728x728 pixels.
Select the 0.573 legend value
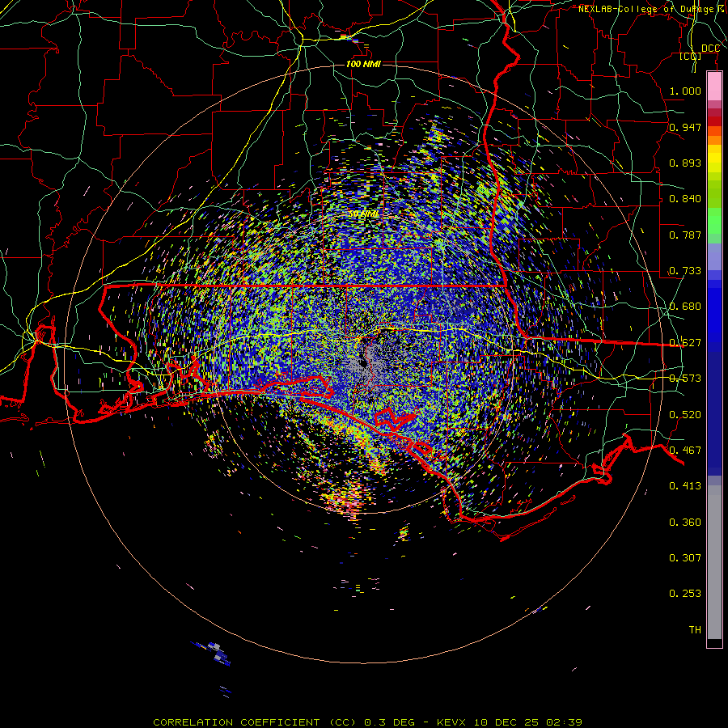(685, 379)
